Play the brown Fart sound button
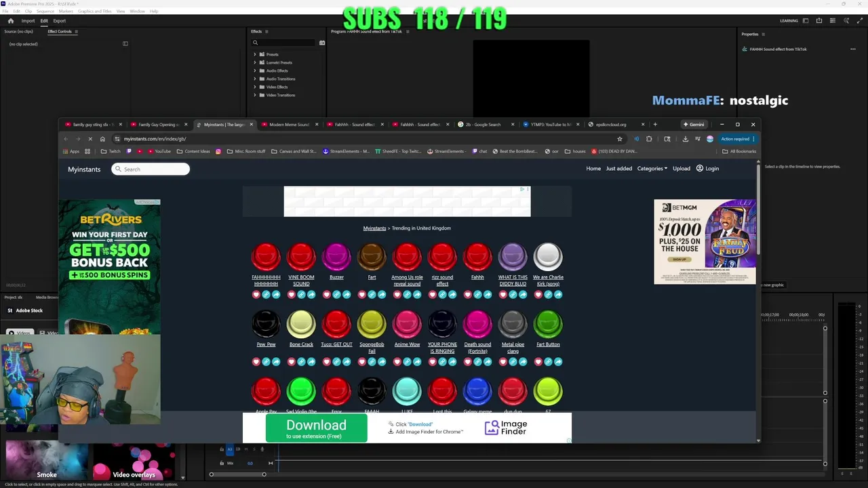 click(372, 257)
